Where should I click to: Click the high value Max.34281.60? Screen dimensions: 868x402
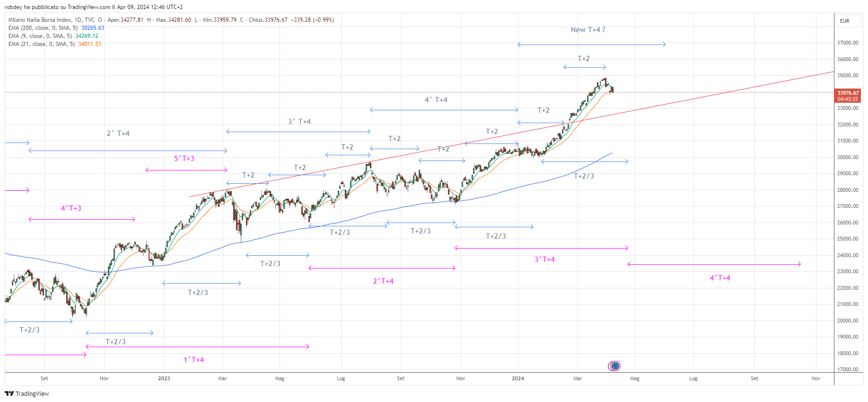(x=174, y=20)
